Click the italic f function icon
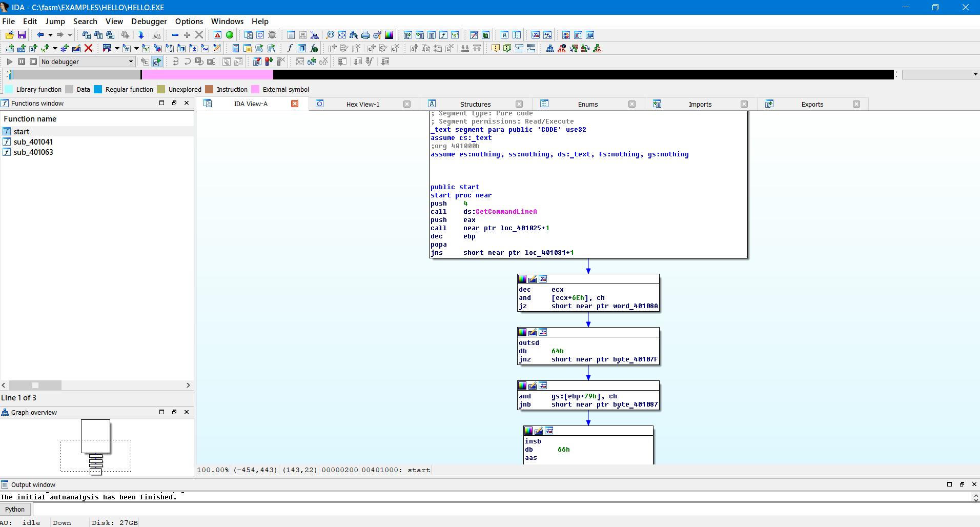The height and width of the screenshot is (527, 980). 290,48
